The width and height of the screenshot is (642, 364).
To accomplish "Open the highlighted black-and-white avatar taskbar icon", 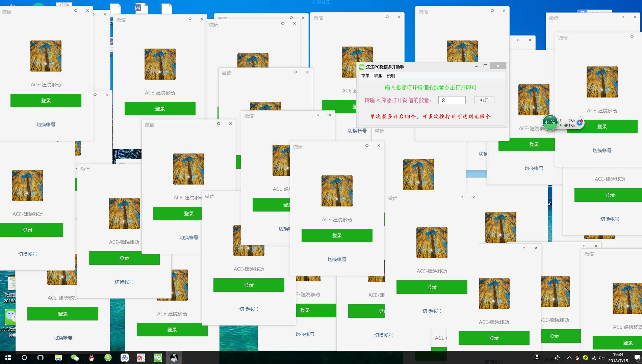I will (x=174, y=358).
